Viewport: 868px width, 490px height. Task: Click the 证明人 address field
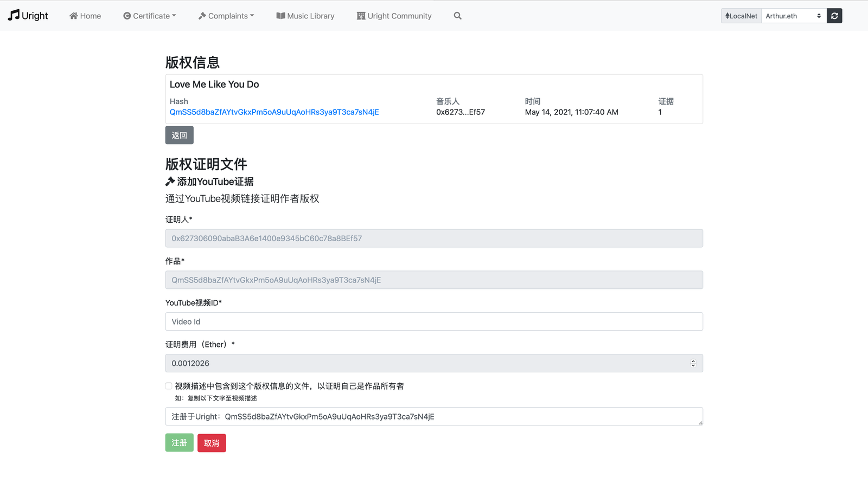[x=434, y=238]
